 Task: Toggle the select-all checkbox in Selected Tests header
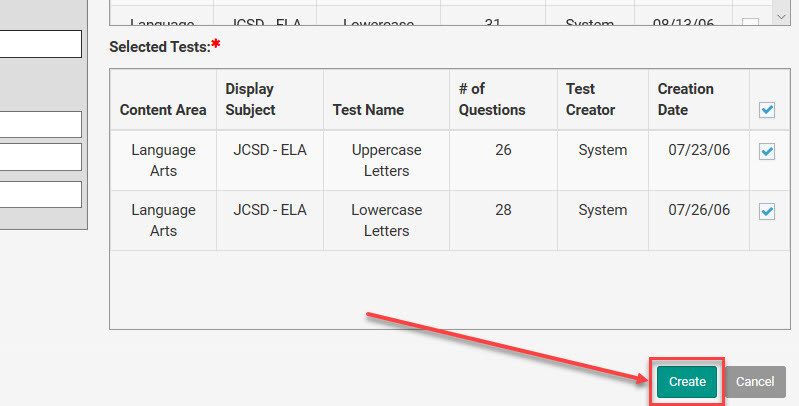click(767, 110)
